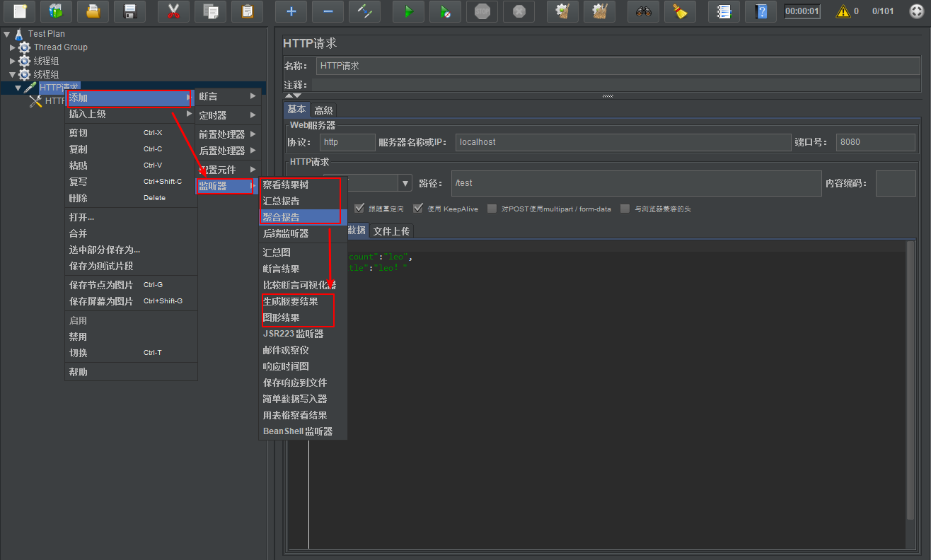The width and height of the screenshot is (931, 560).
Task: Choose 察看结果树 listener
Action: [303, 185]
